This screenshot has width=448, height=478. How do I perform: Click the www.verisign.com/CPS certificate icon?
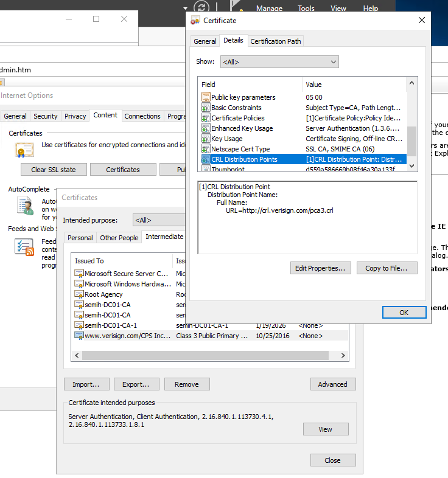tap(79, 336)
